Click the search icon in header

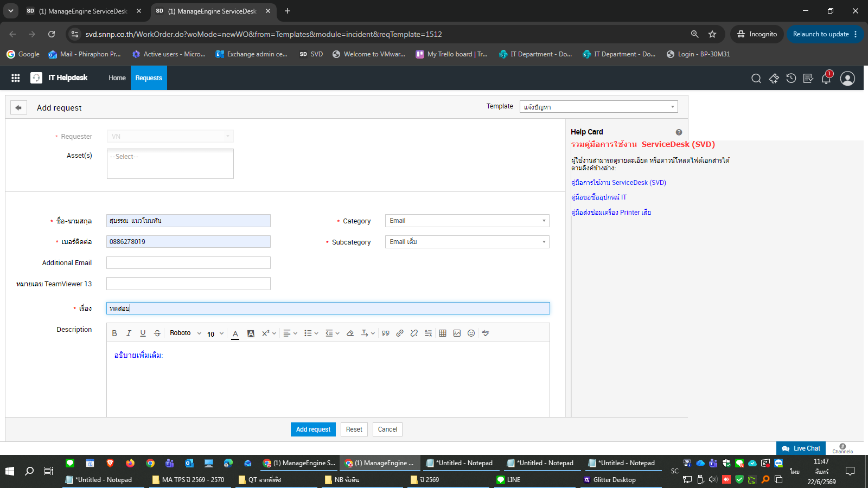tap(756, 79)
